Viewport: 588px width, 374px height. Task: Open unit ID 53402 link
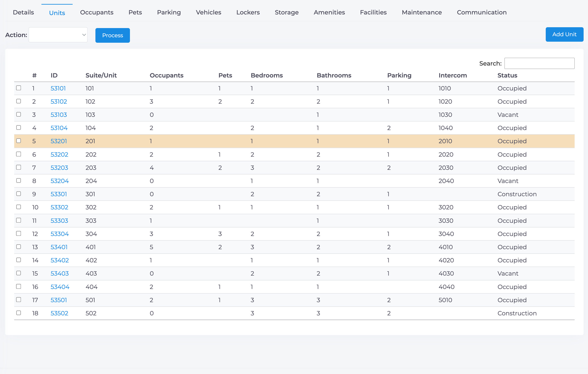coord(60,260)
